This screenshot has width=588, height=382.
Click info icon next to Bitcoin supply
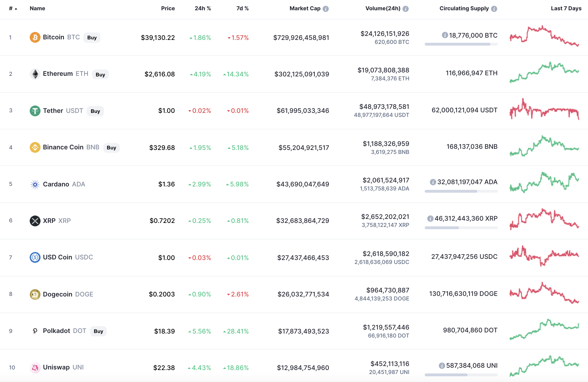pos(445,35)
